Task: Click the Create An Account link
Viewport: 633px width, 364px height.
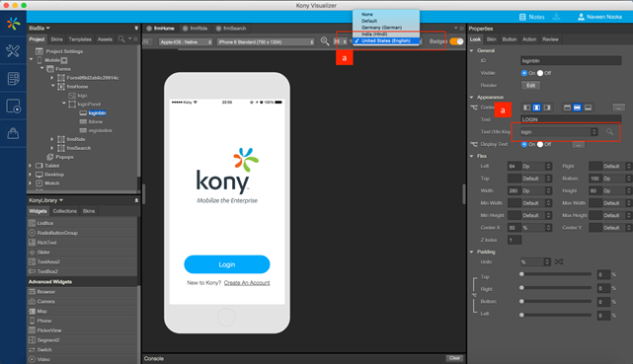Action: (247, 283)
